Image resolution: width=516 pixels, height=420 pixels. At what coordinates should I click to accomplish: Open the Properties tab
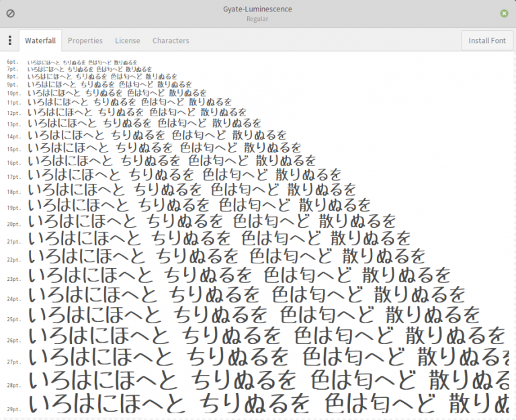pos(85,40)
